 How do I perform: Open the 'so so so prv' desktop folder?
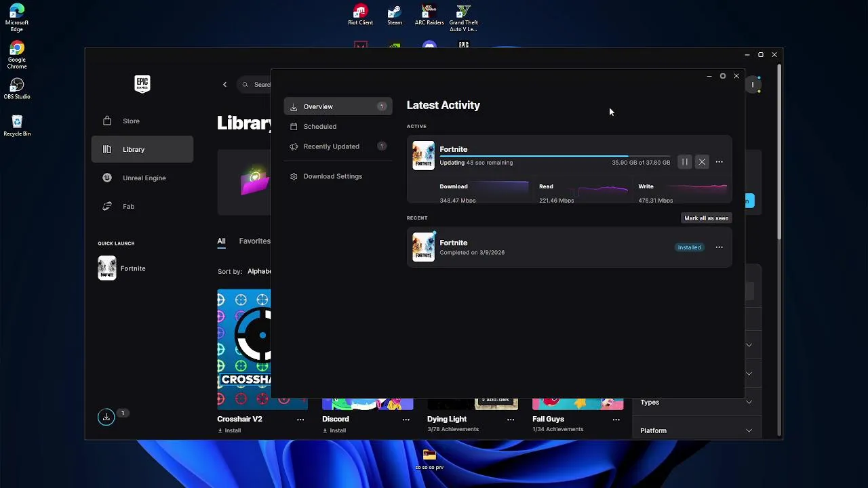(429, 460)
